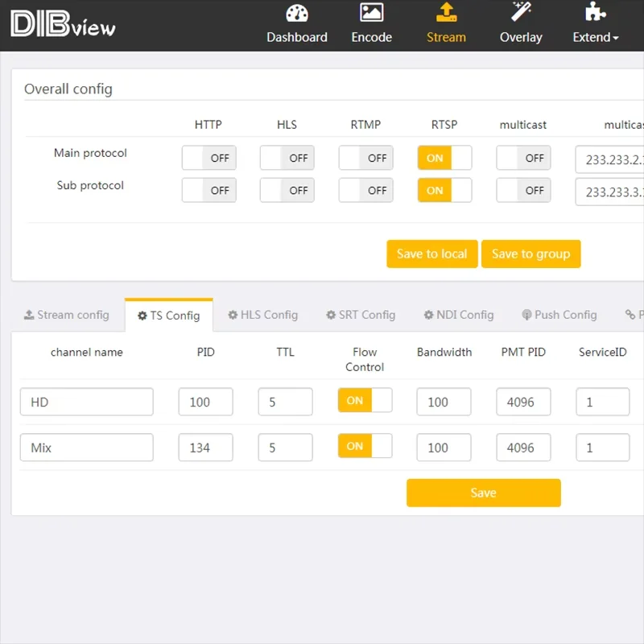Toggle Main protocol HLS switch
The height and width of the screenshot is (644, 644).
pos(287,158)
